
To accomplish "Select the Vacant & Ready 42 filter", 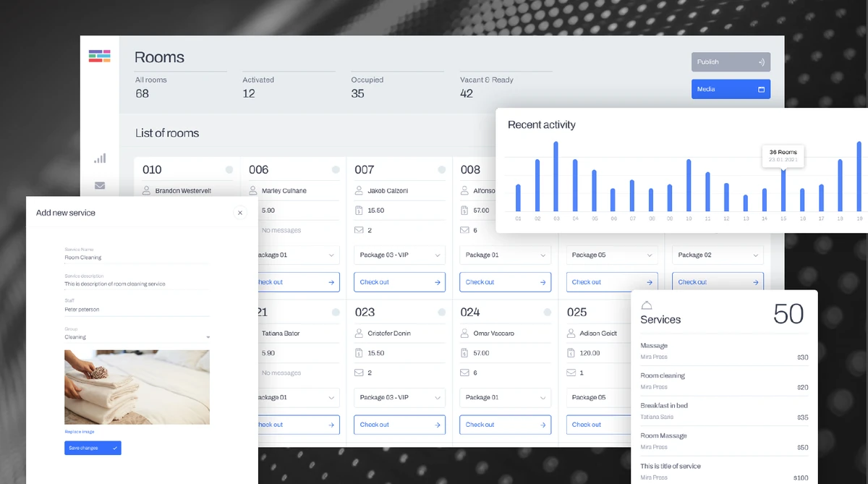I will 506,87.
